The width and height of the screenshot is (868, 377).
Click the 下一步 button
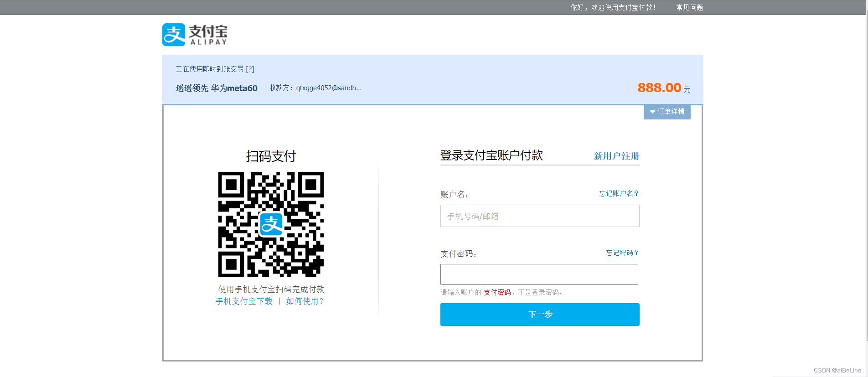point(540,315)
